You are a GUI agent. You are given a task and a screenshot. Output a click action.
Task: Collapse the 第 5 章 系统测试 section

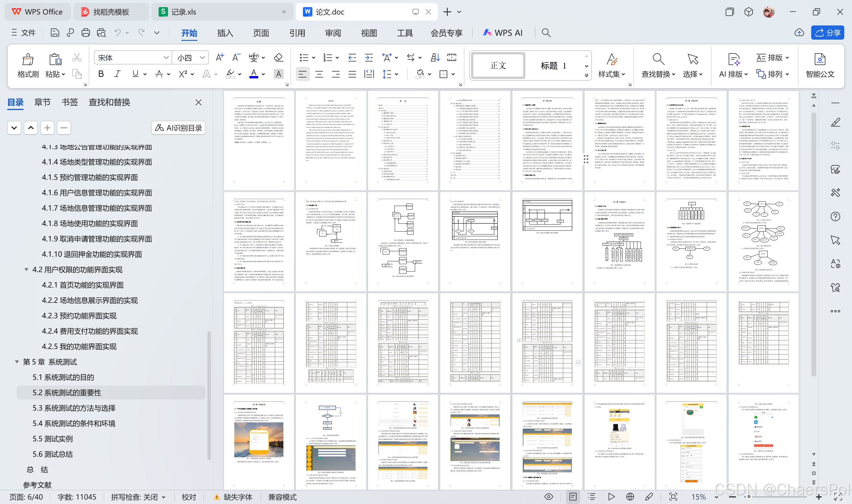point(17,362)
